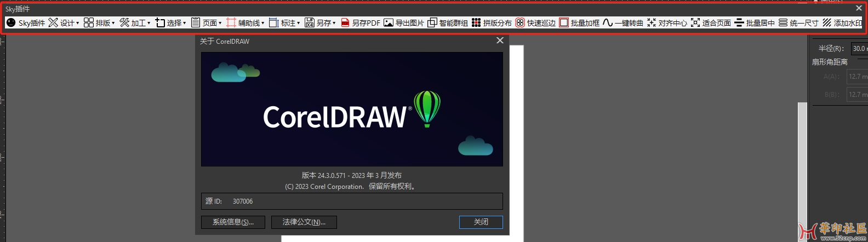Click the 另存PDF save as PDF icon
Screen dimensions: 868x242
pyautogui.click(x=345, y=22)
